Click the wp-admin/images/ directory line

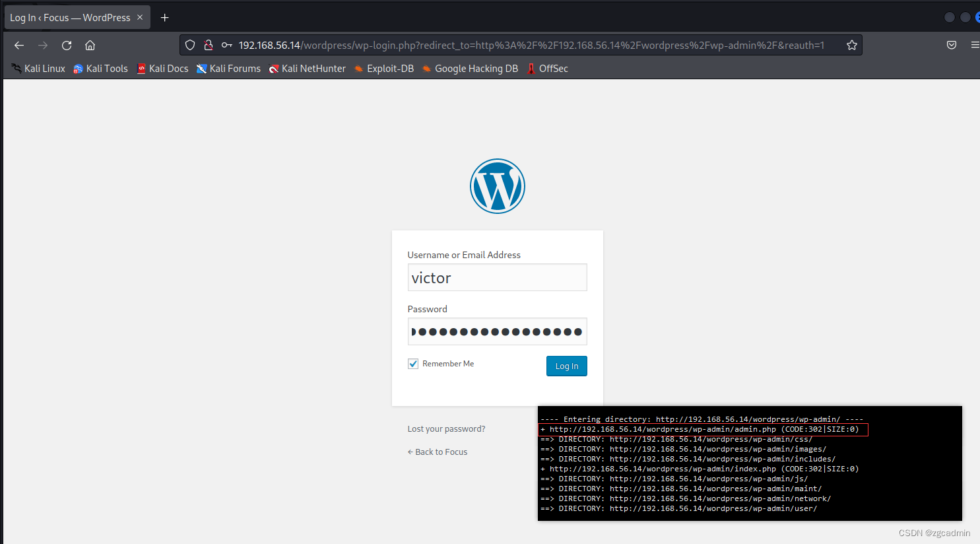[683, 449]
